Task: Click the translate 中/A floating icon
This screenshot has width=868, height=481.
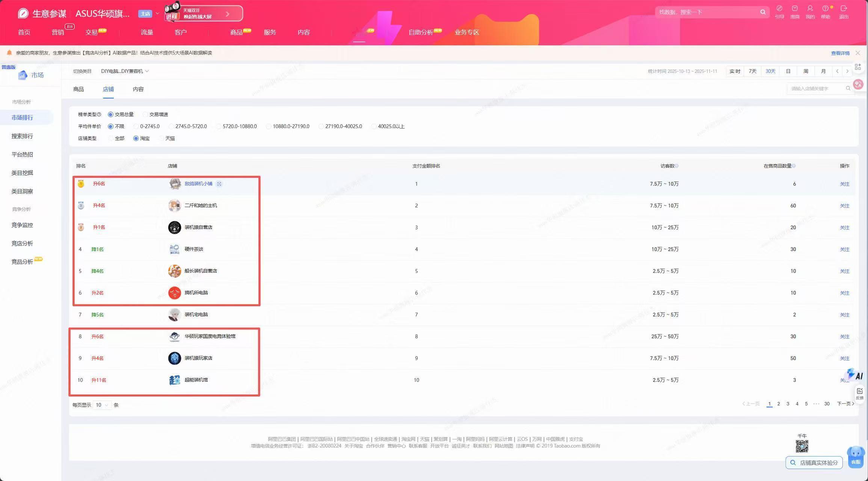Action: (858, 84)
